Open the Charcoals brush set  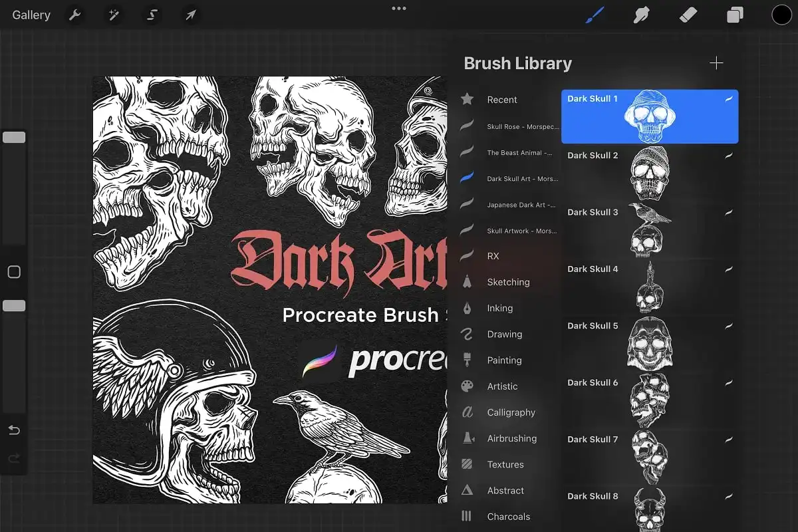click(509, 516)
